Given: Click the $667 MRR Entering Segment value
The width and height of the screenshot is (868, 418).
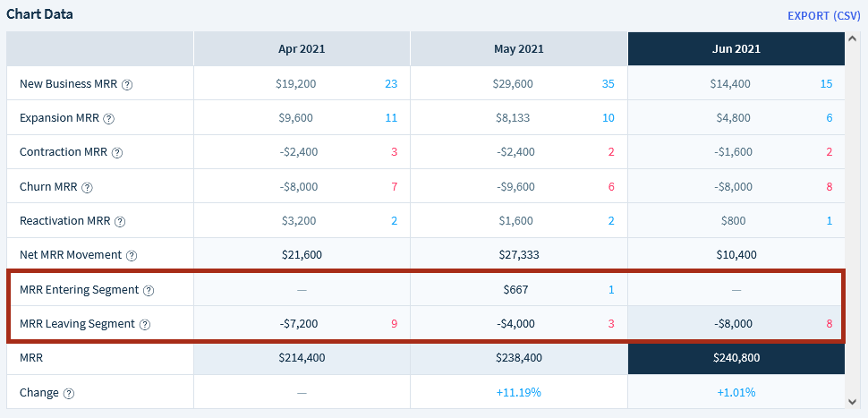Looking at the screenshot, I should [x=515, y=289].
